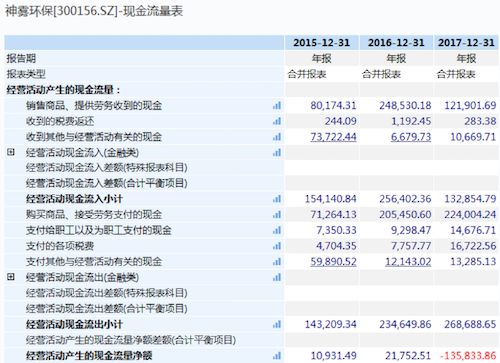Click the value 248,530.18
The image size is (500, 363).
pyautogui.click(x=405, y=106)
